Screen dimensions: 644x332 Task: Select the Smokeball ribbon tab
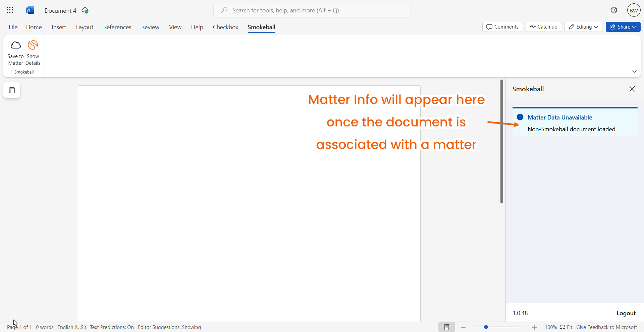[261, 27]
